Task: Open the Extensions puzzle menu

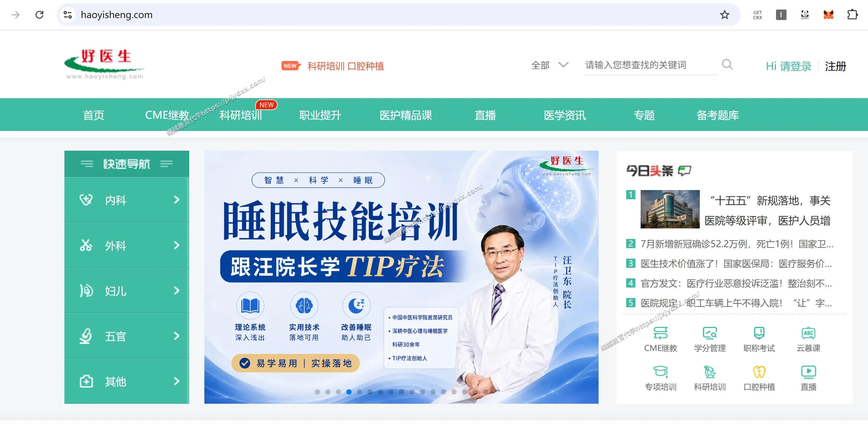Action: click(852, 15)
